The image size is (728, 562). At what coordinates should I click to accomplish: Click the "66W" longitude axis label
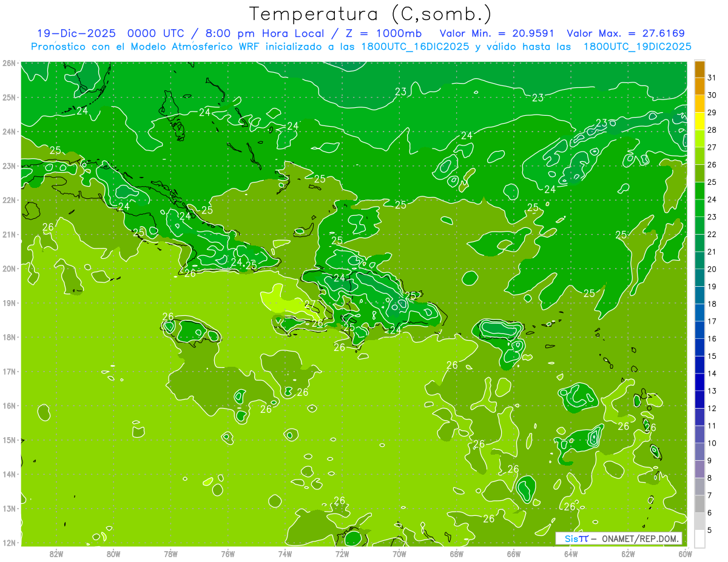(514, 554)
